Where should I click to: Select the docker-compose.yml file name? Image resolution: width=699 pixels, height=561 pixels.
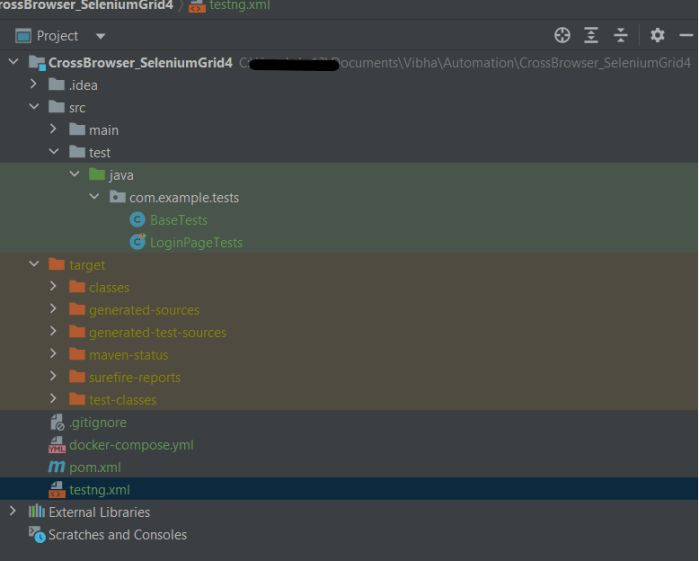tap(132, 445)
